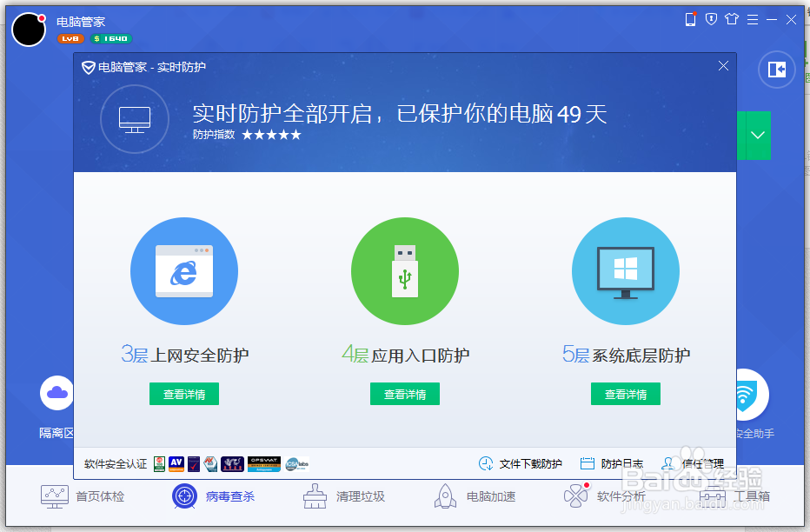Image resolution: width=810 pixels, height=532 pixels.
Task: Switch to 首页体检 home checkup tab
Action: click(x=54, y=495)
